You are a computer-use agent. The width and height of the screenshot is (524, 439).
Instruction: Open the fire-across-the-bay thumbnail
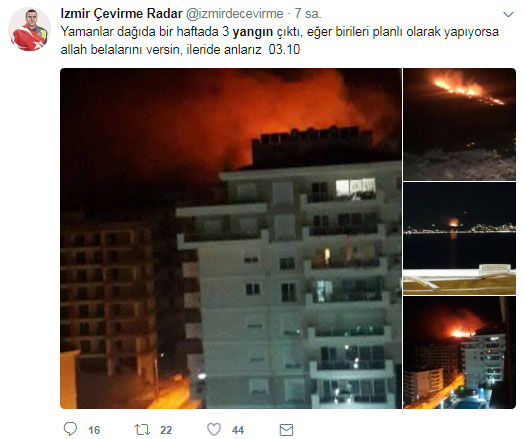[x=460, y=238]
